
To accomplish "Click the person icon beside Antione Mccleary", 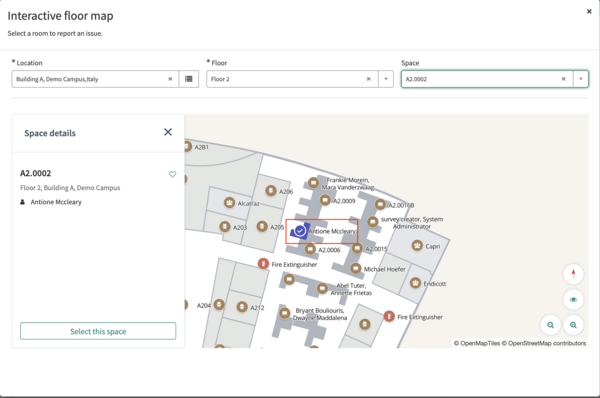I will (x=23, y=202).
